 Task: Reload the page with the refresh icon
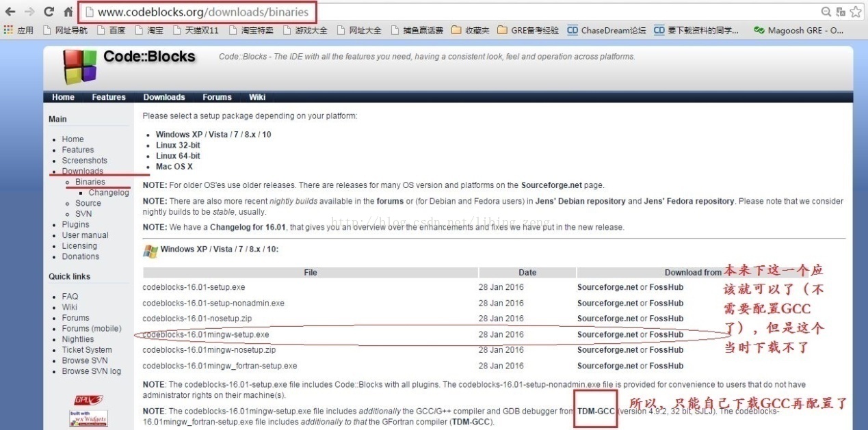point(49,12)
